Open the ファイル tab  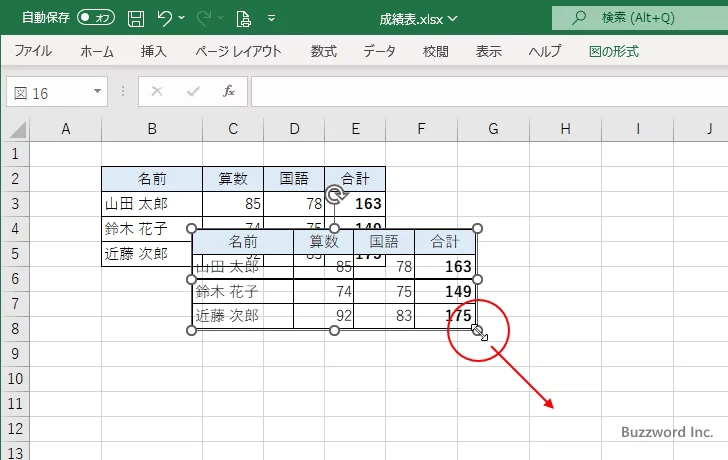coord(33,51)
